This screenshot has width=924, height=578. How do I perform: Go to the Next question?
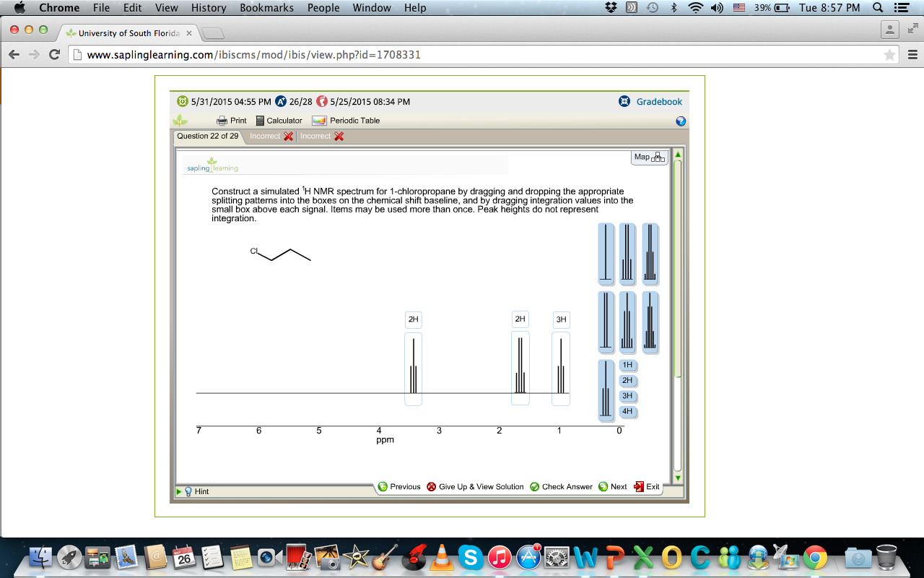613,487
